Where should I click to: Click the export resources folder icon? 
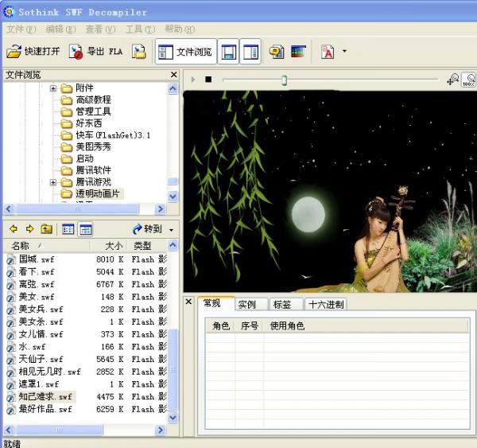tap(139, 52)
